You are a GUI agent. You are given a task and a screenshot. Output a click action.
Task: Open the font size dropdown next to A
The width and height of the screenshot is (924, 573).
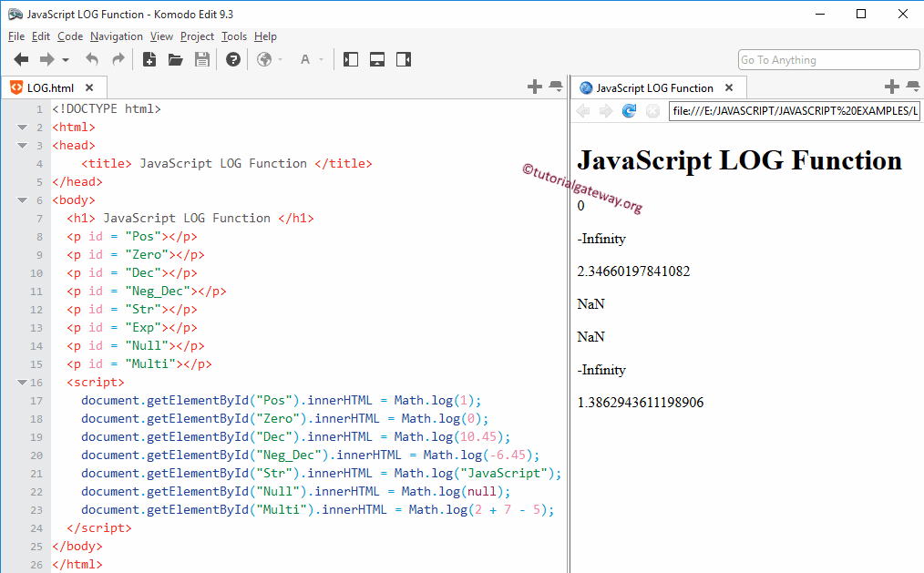click(x=321, y=61)
